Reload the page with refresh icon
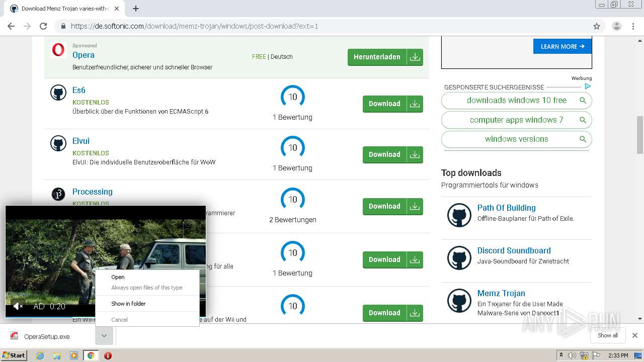The height and width of the screenshot is (362, 644). pos(43,26)
